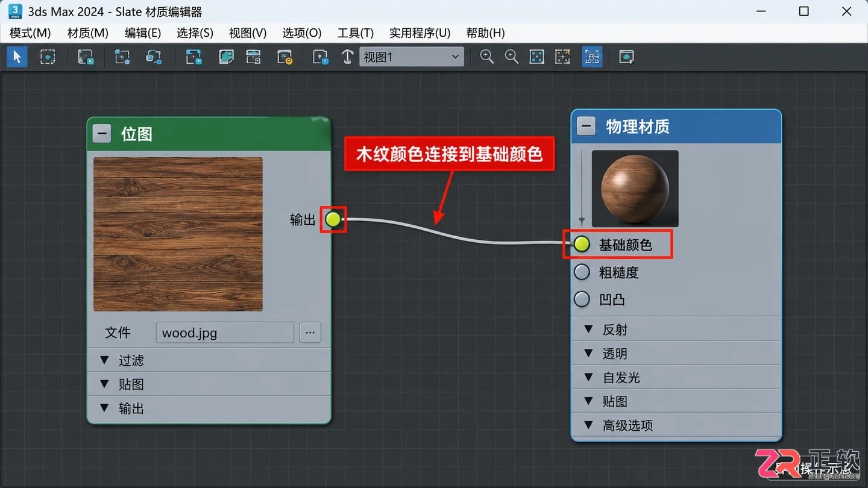Click the wood.jpg file name field
Screen dimensions: 868x488
click(x=225, y=332)
